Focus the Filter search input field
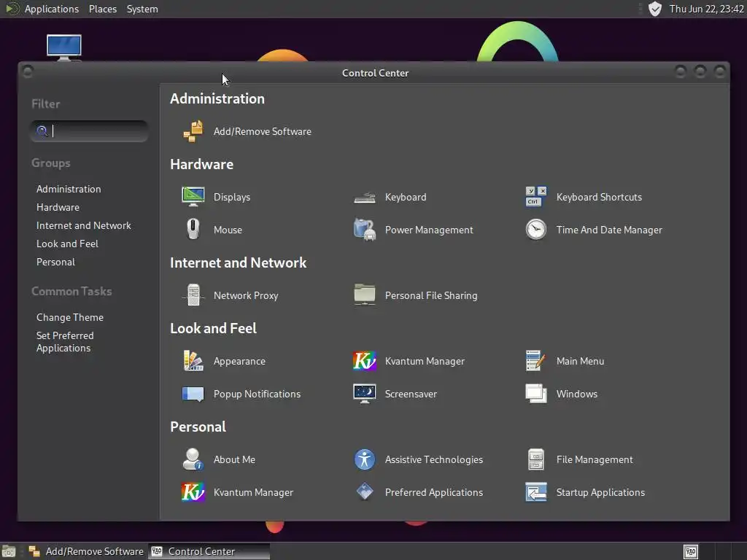The image size is (747, 560). 89,131
